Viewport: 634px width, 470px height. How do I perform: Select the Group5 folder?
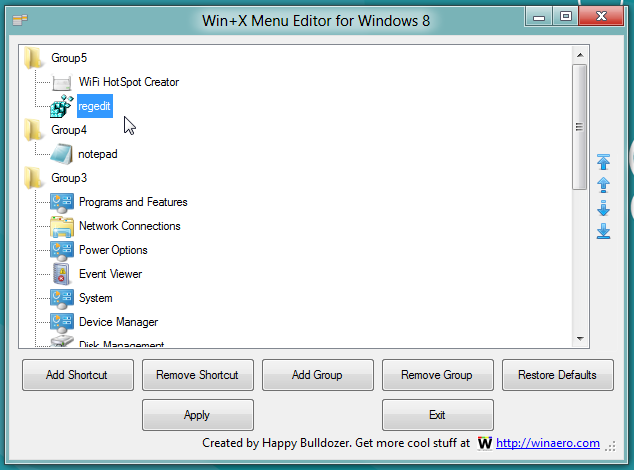[68, 58]
